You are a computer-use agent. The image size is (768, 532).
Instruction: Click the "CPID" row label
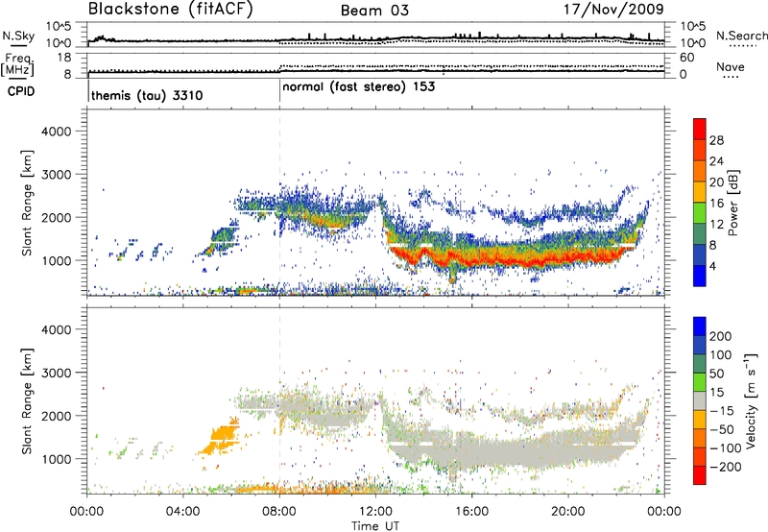(x=21, y=91)
